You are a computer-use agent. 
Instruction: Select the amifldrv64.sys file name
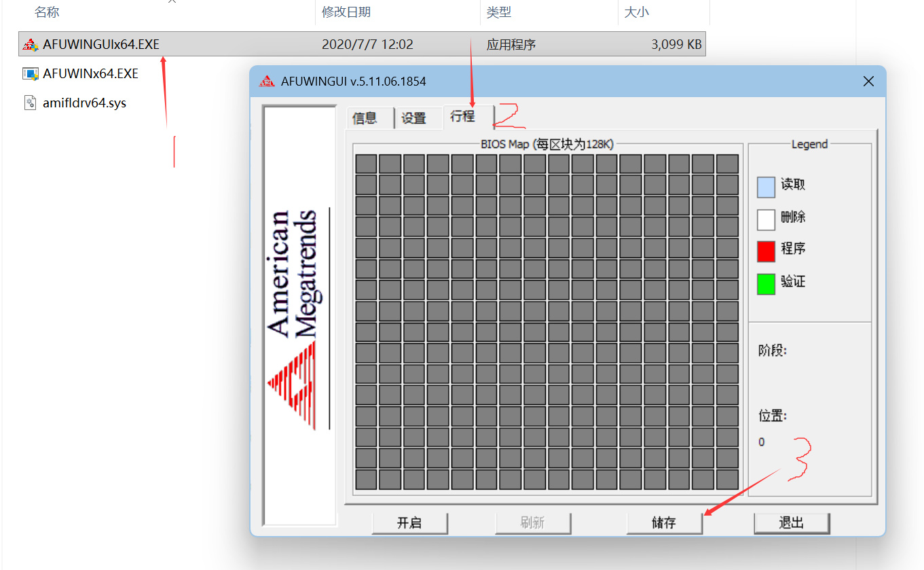click(85, 103)
